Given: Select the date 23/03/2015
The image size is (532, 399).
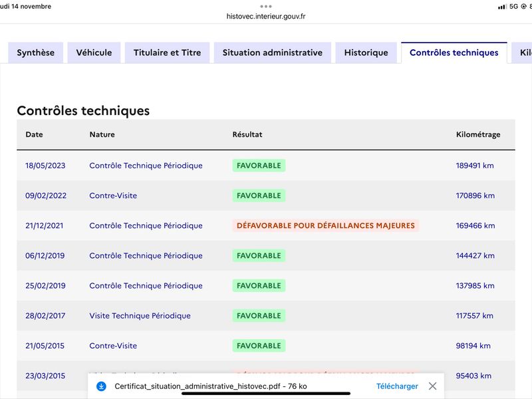Looking at the screenshot, I should [x=45, y=376].
